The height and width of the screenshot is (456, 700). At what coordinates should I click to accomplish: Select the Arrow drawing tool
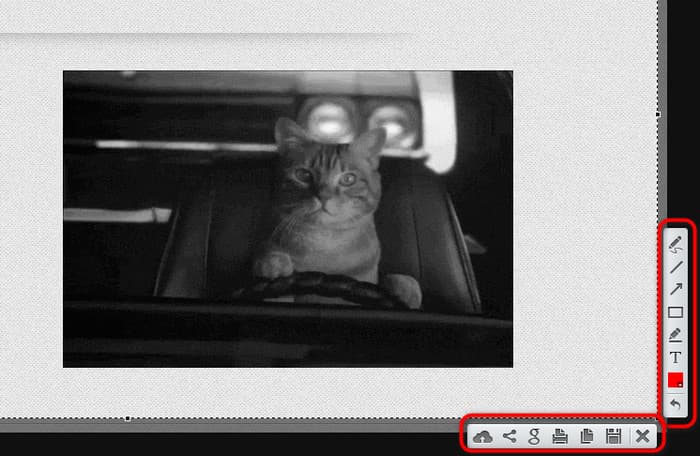tap(675, 289)
